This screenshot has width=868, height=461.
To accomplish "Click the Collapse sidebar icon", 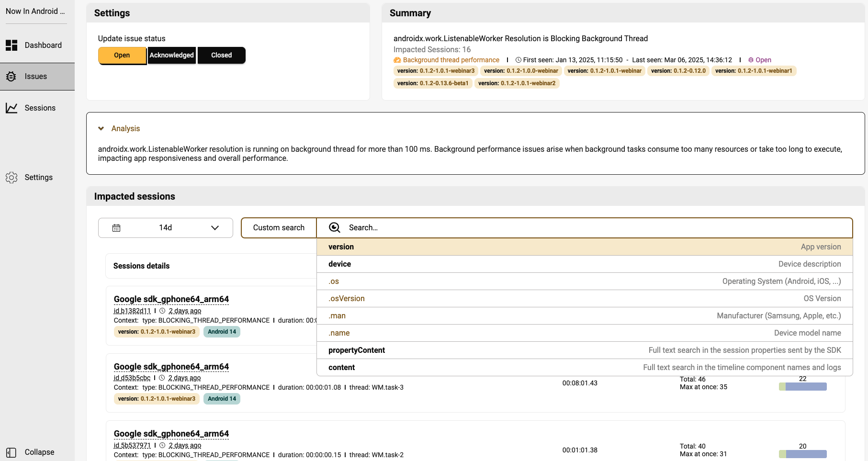I will coord(11,452).
